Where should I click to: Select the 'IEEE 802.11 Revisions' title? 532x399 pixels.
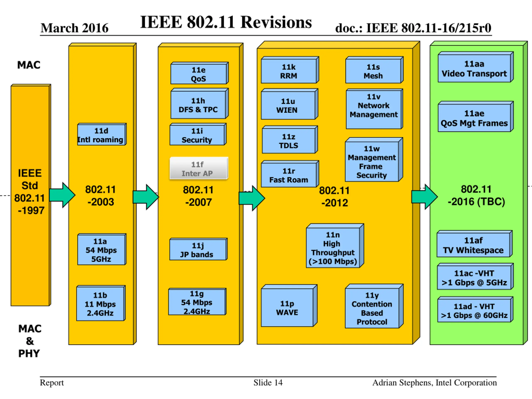pos(226,22)
